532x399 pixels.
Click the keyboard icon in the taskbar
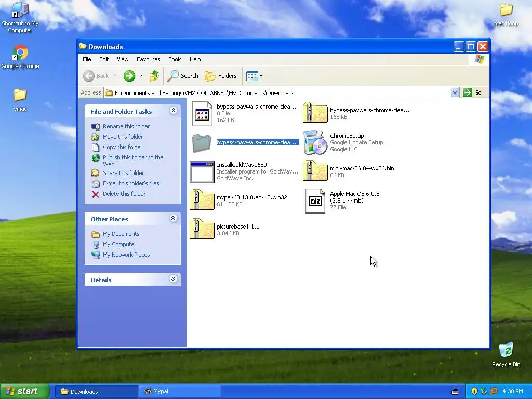pyautogui.click(x=455, y=392)
